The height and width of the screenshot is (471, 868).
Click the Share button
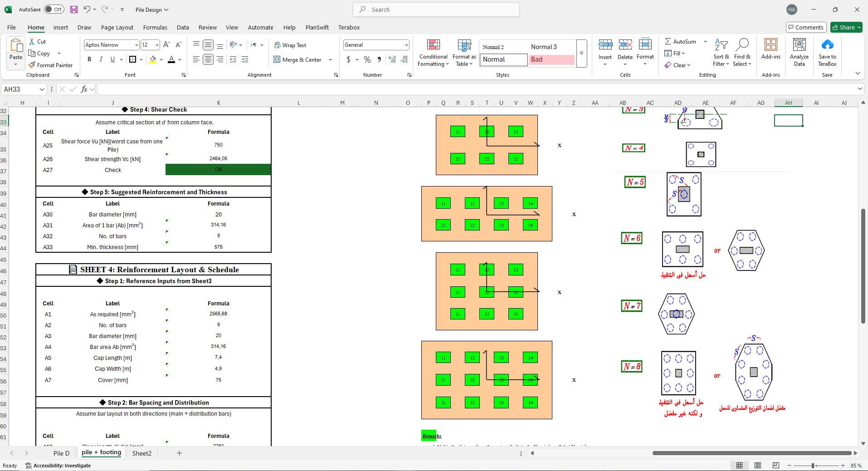[x=846, y=28]
